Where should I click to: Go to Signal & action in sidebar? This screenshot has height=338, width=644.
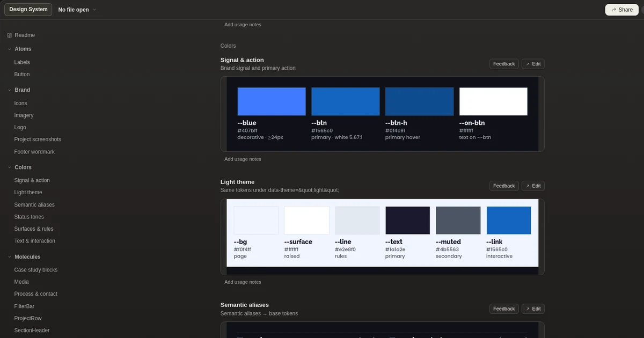32,180
